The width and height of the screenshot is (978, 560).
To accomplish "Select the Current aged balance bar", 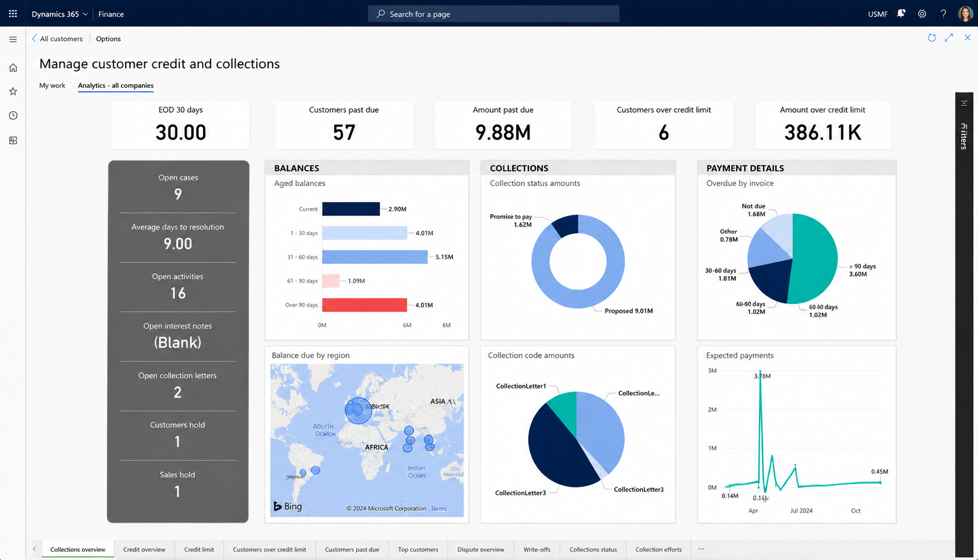I will pos(351,209).
